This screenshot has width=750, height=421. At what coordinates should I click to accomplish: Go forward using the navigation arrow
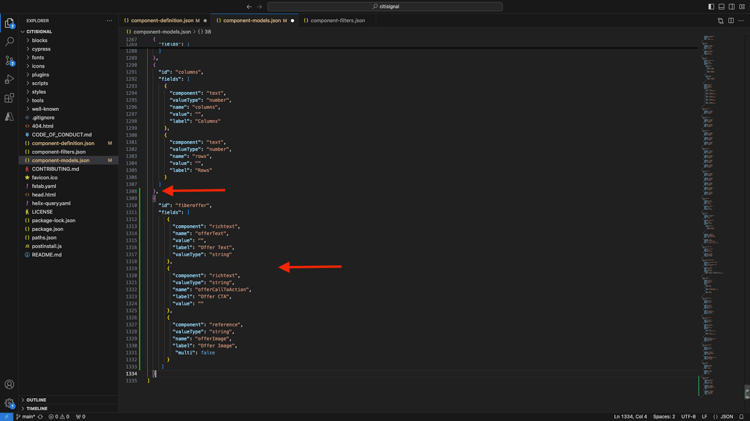click(260, 7)
